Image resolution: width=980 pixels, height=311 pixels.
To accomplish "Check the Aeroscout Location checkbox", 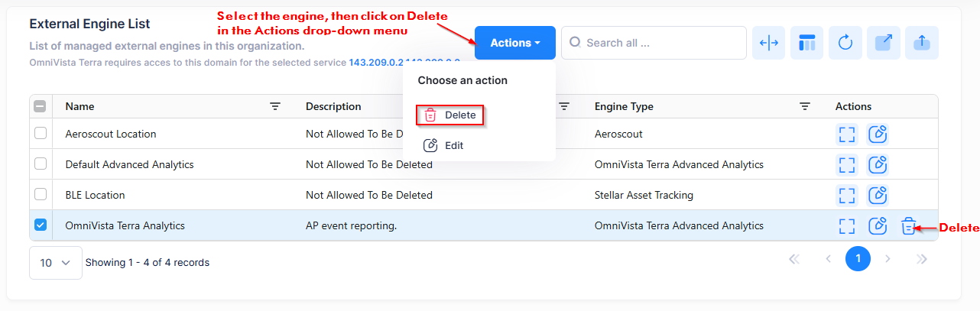I will [x=41, y=134].
